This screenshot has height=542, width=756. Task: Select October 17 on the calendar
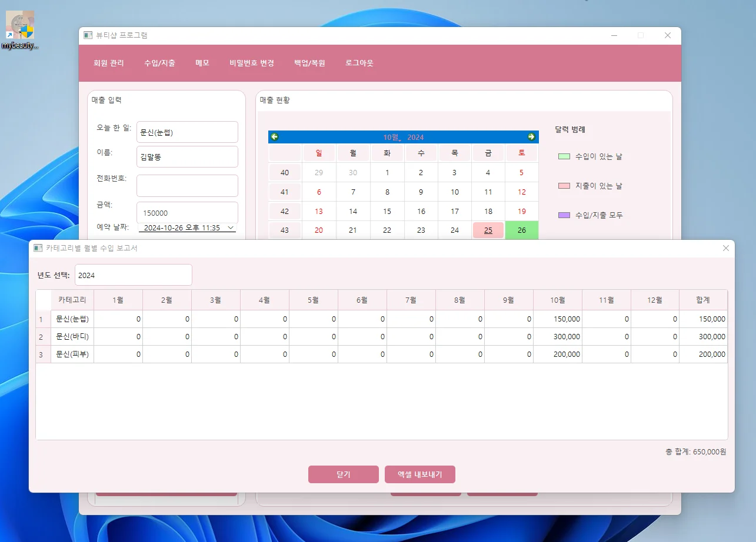(x=455, y=211)
